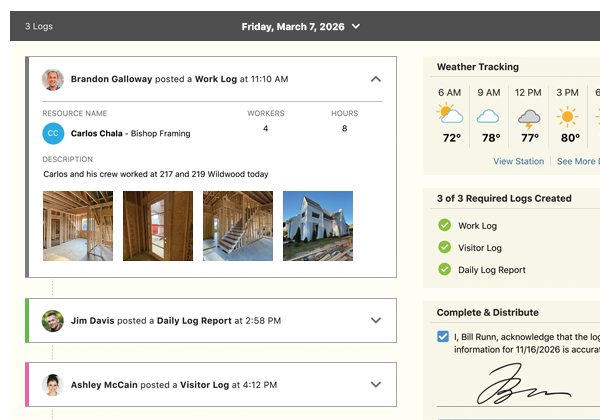Click the Jim Davis name

tap(93, 321)
